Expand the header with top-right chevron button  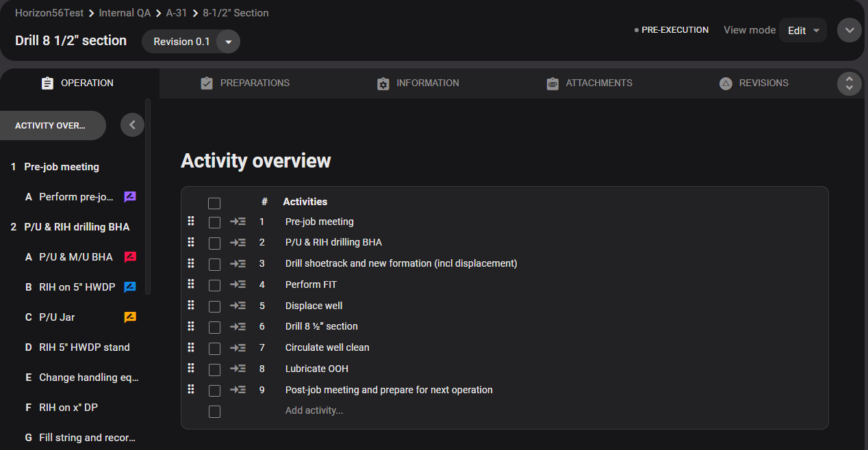849,30
